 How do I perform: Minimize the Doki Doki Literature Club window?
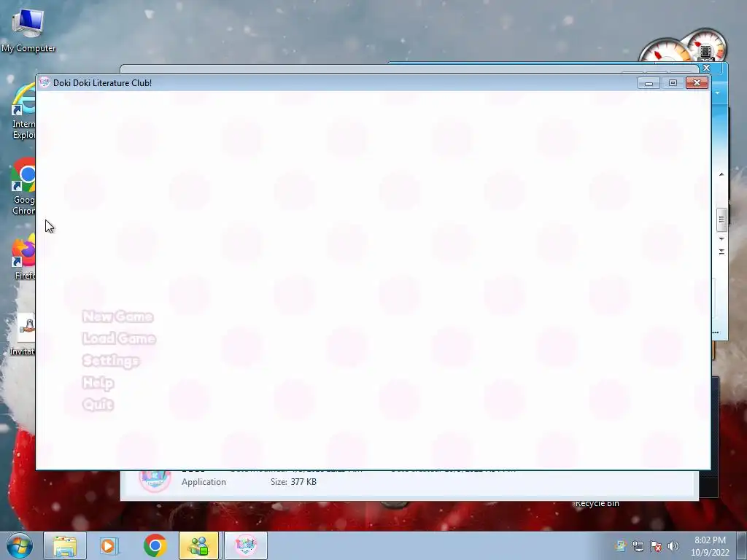point(649,83)
